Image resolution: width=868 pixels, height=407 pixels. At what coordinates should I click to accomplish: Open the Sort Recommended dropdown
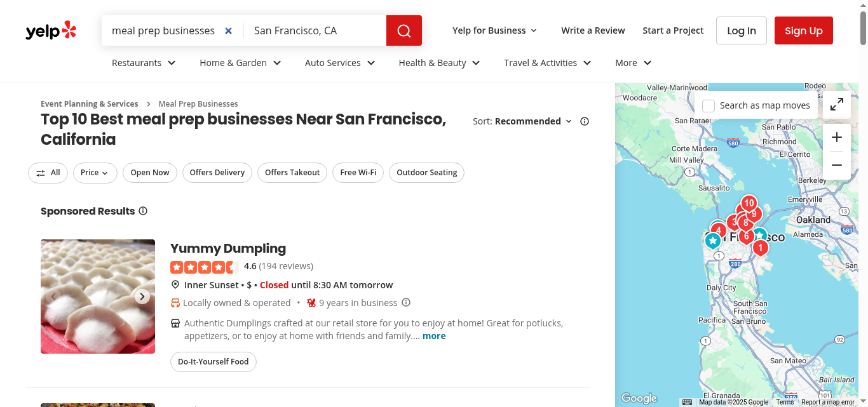(x=533, y=121)
